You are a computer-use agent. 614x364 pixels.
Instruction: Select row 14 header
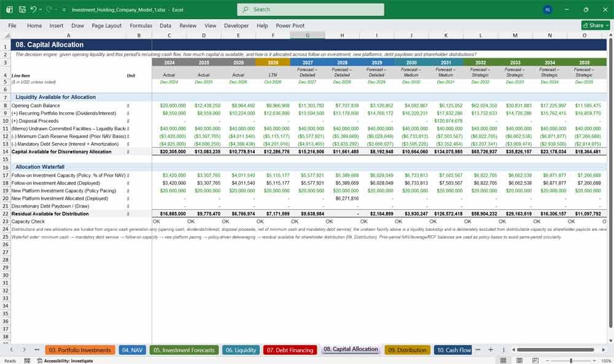coord(6,152)
